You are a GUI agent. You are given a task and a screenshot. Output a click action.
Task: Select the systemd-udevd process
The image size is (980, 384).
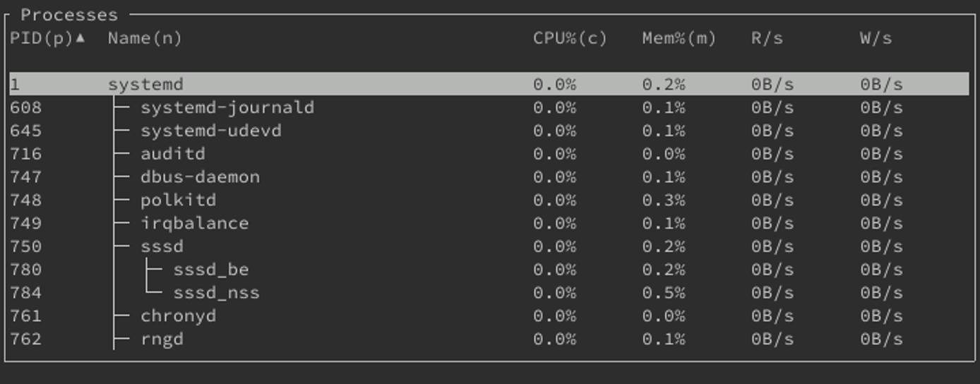tap(210, 131)
